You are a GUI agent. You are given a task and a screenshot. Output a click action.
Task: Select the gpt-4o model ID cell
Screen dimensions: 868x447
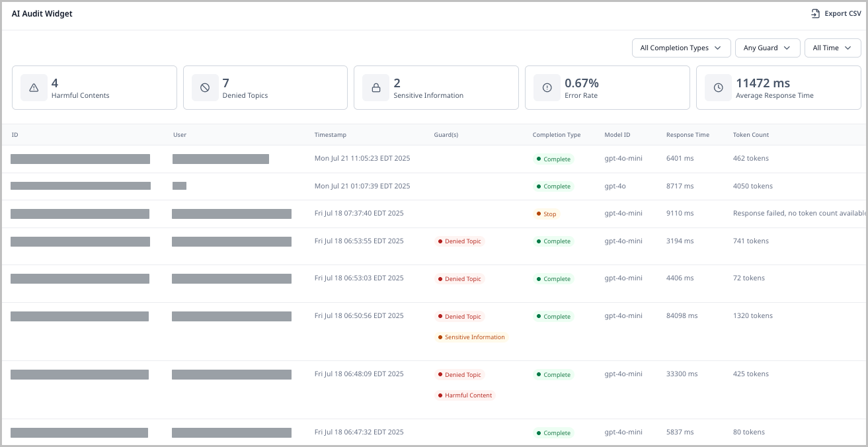point(615,186)
